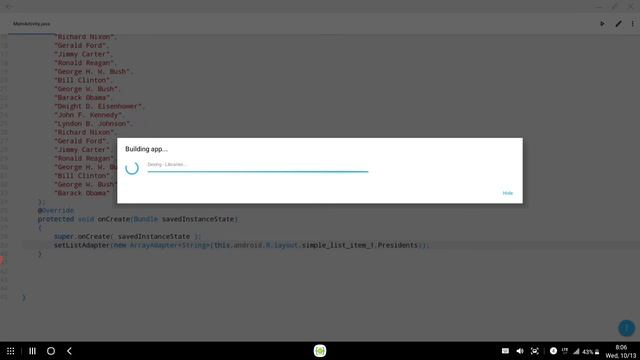Open the clock showing Wed, 10/13

621,351
